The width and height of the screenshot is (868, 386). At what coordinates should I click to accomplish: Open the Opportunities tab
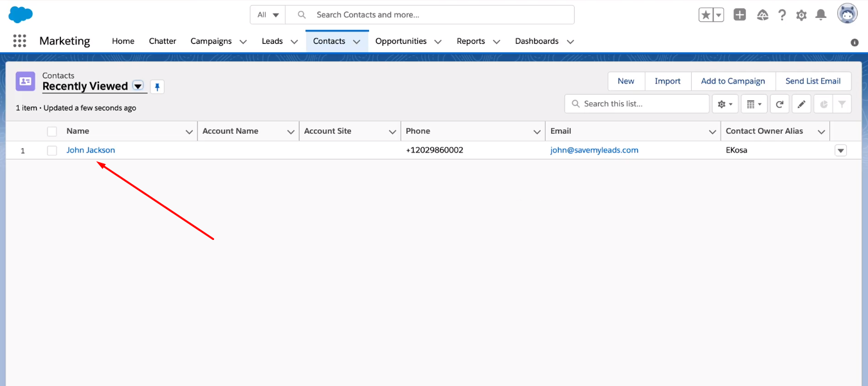click(401, 41)
